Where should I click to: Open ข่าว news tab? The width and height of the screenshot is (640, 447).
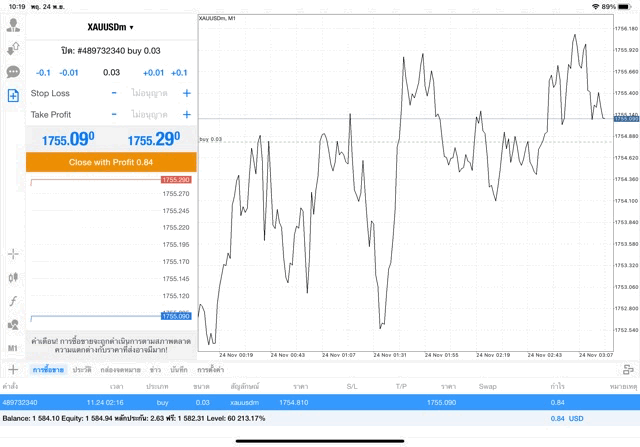pyautogui.click(x=155, y=370)
